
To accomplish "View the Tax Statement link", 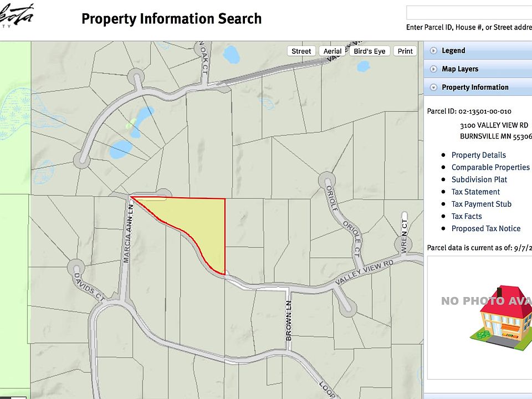I will pyautogui.click(x=475, y=192).
